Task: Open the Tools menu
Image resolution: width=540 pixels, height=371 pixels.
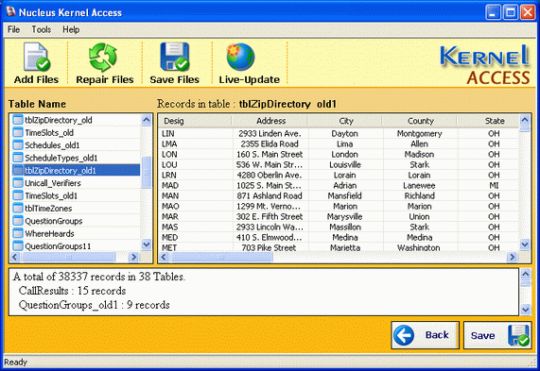Action: (41, 30)
